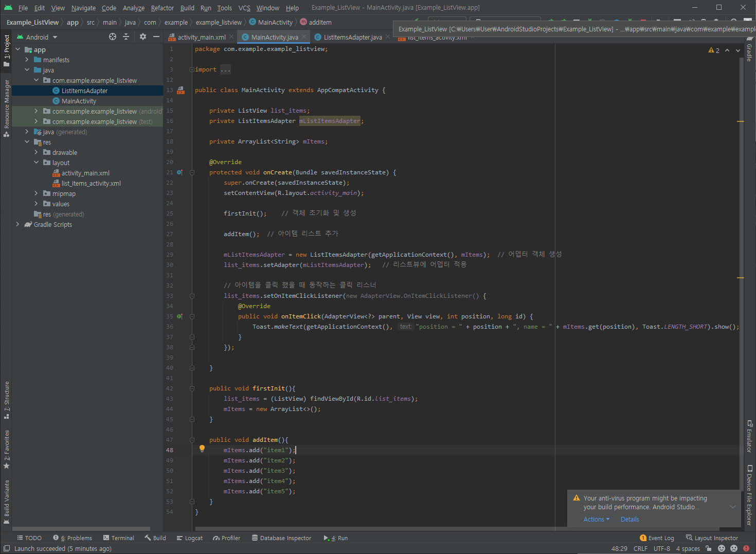
Task: Open the Build Variants tool window
Action: pos(7,502)
